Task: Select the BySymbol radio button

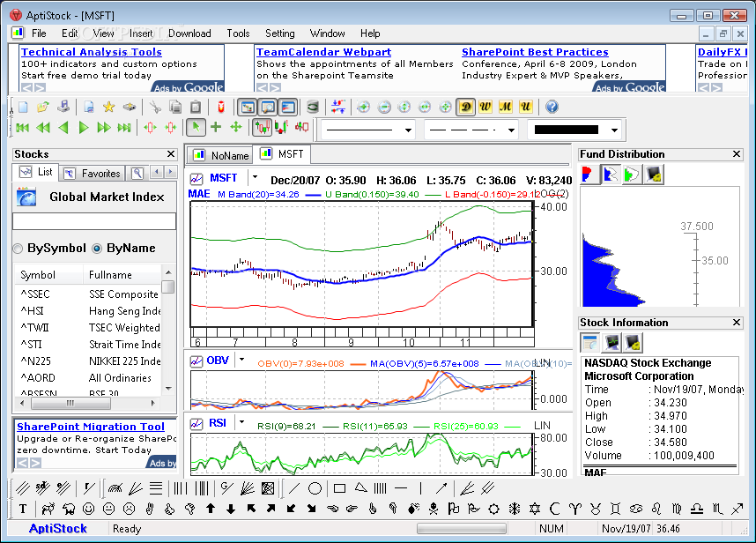Action: 19,249
